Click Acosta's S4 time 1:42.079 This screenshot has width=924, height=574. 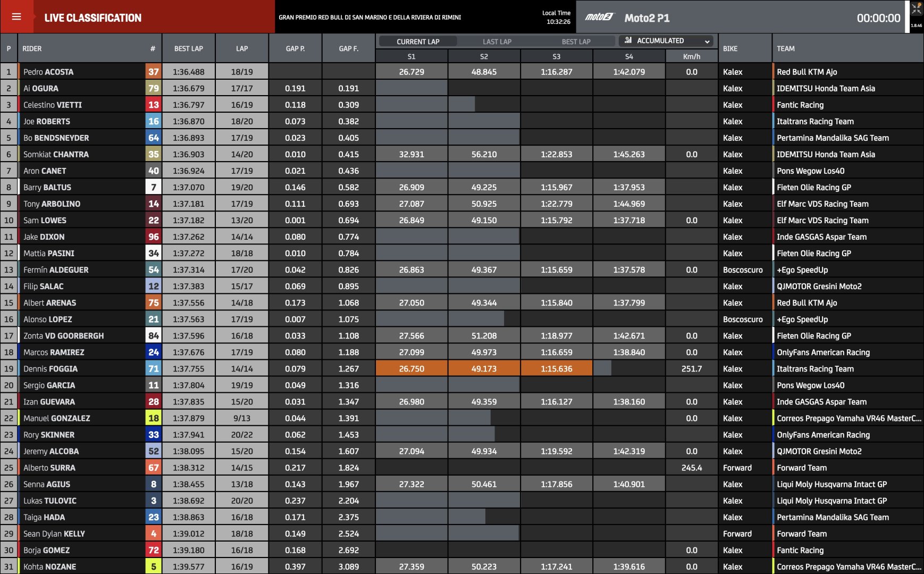(629, 72)
